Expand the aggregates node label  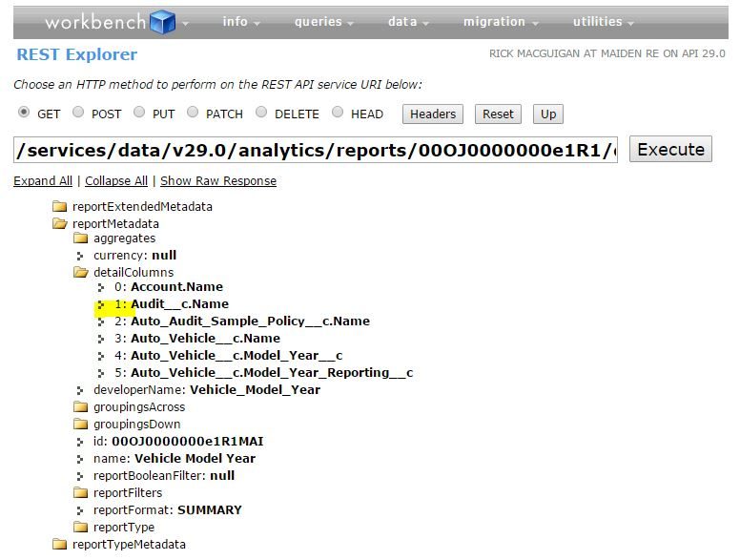pos(125,239)
